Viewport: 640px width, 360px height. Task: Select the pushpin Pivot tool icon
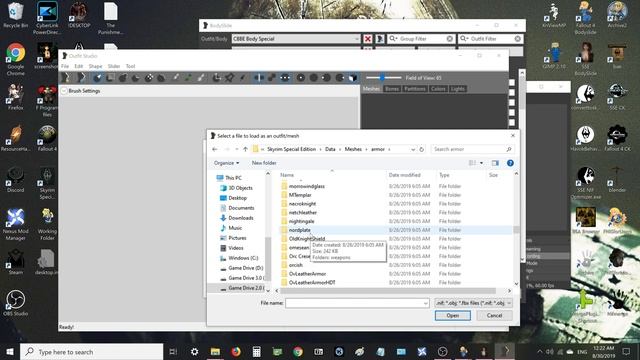click(229, 78)
